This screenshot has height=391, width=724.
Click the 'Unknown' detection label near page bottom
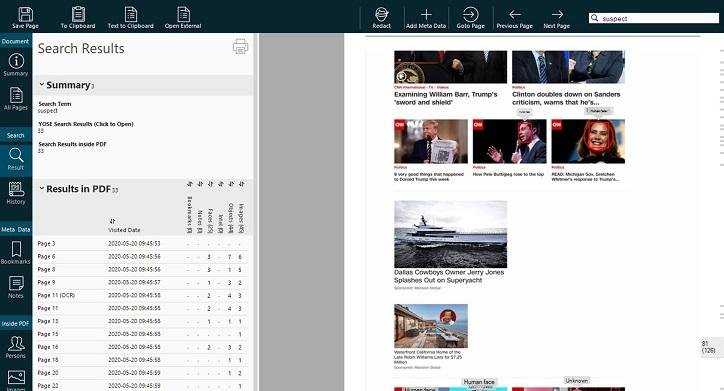pyautogui.click(x=577, y=380)
